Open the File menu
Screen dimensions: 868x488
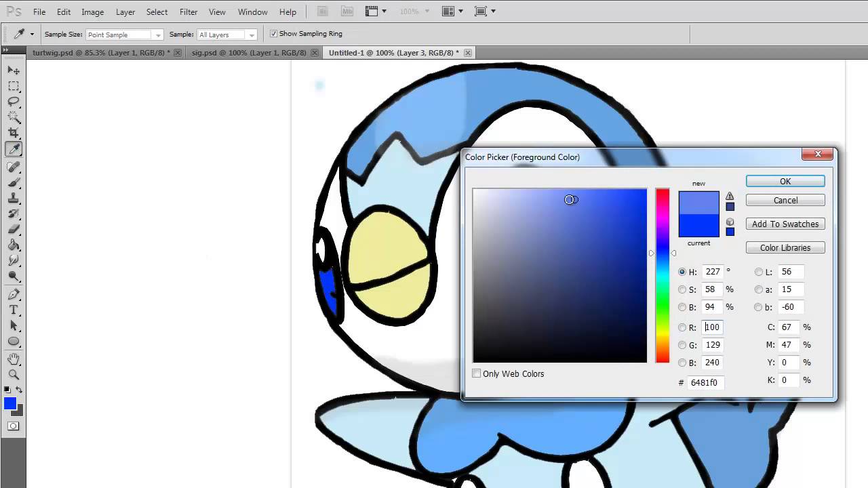(39, 12)
